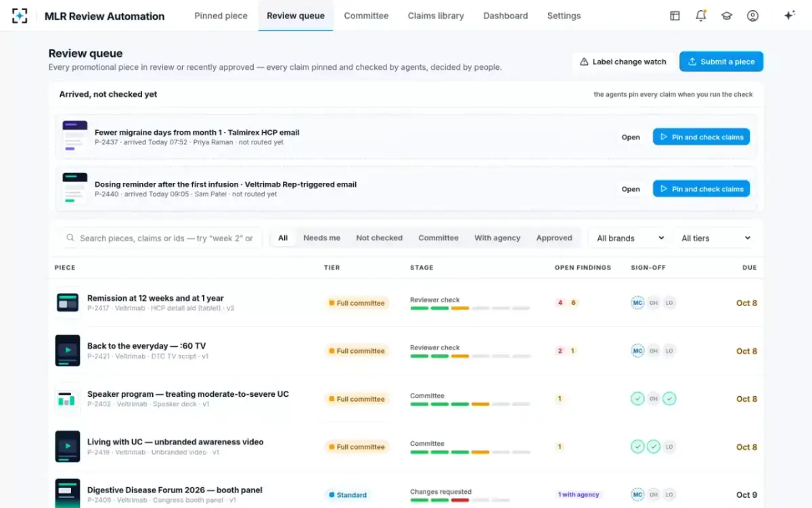Screen dimensions: 812x508
Task: Click the Talmirex HCP email thumbnail
Action: pos(75,136)
